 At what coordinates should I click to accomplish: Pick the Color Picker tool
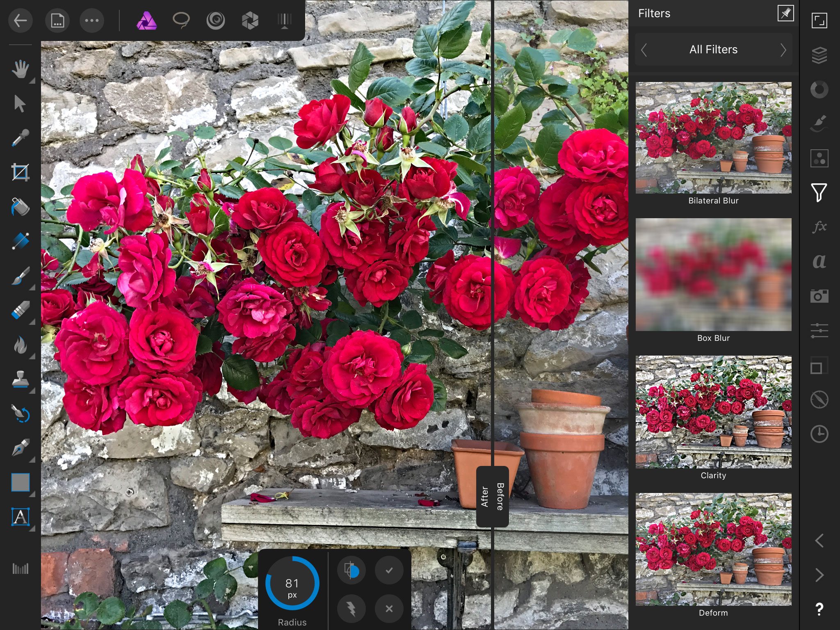click(20, 138)
